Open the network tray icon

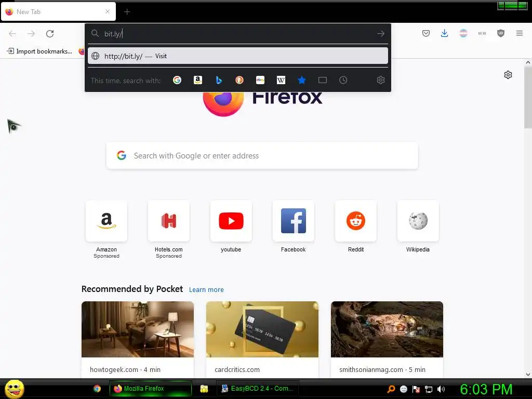click(429, 389)
